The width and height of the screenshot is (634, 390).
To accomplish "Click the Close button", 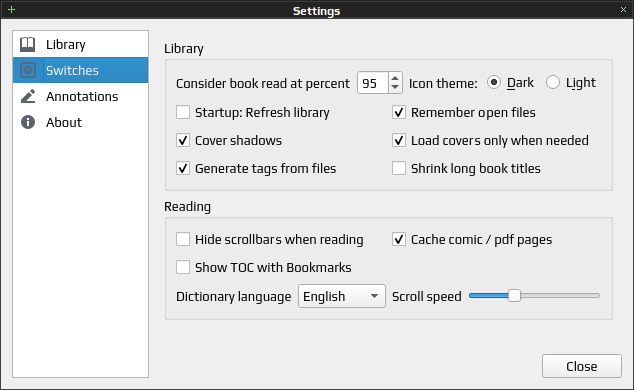I will [x=581, y=366].
